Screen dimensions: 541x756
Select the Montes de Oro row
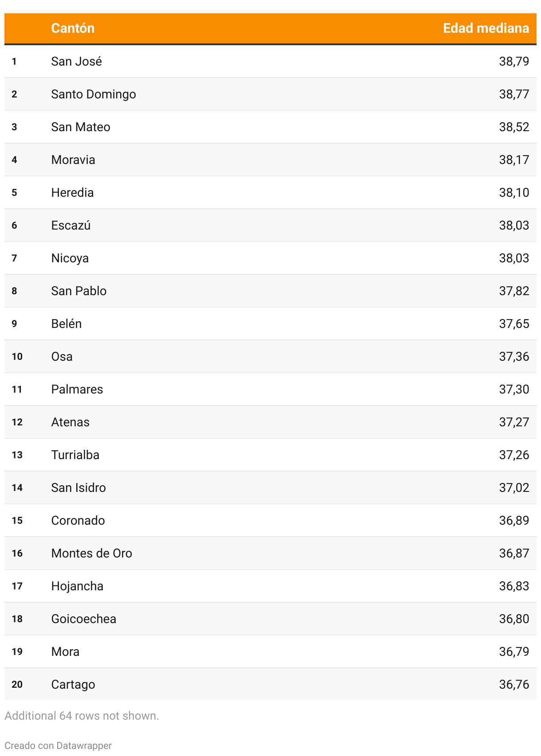point(270,553)
